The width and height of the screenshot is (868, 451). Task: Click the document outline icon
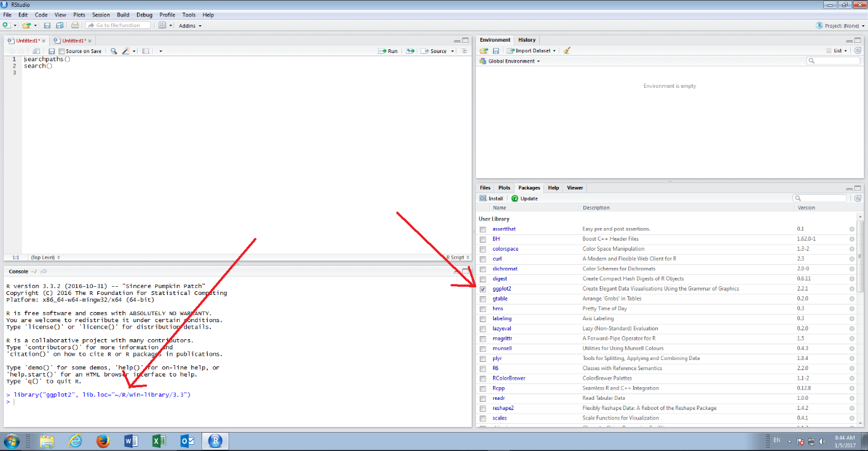tap(465, 51)
